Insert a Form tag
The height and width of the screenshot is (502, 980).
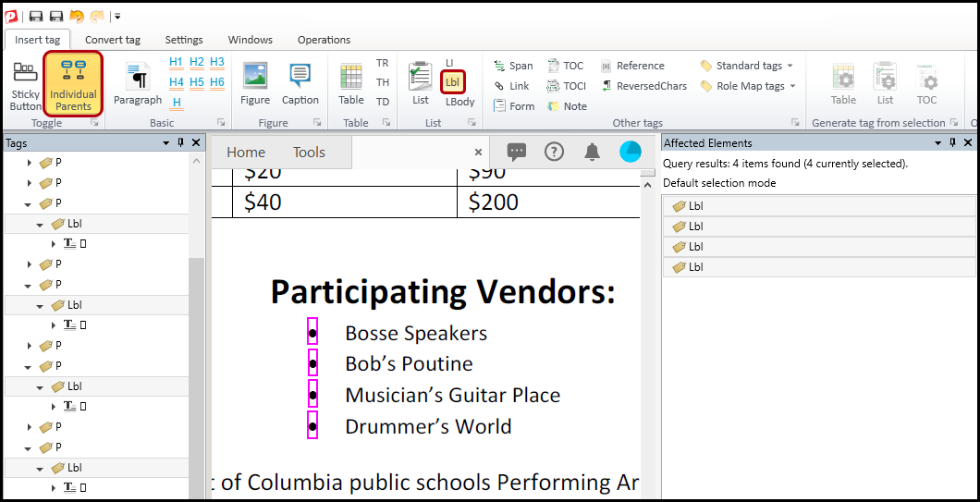(514, 106)
